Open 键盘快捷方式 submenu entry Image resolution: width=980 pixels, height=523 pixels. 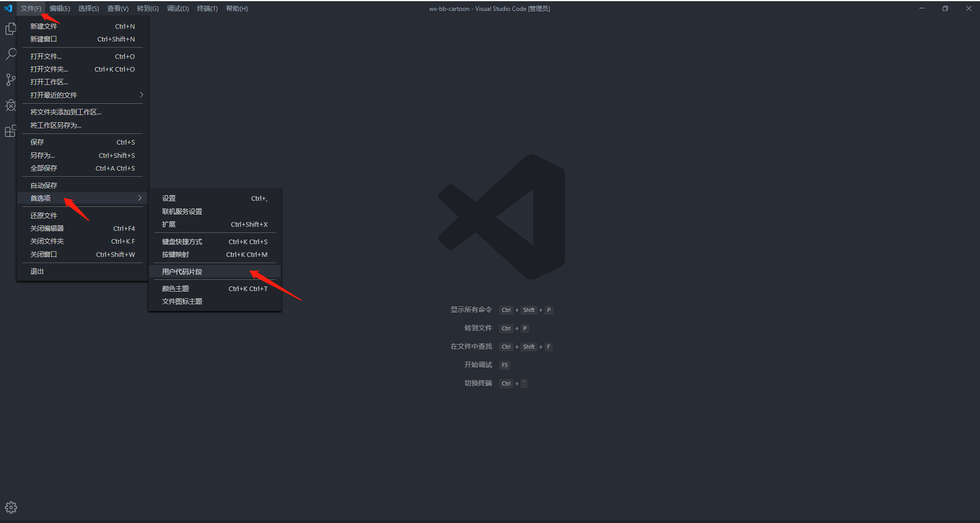215,242
